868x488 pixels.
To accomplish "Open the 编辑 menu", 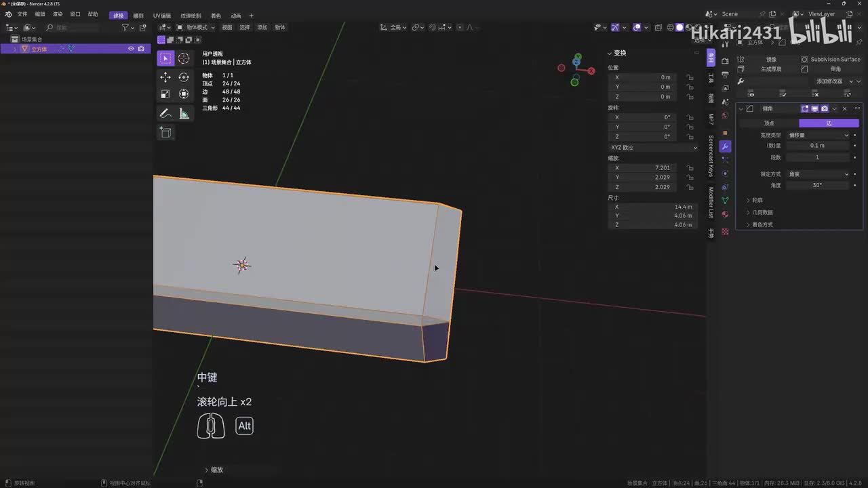I will (40, 14).
